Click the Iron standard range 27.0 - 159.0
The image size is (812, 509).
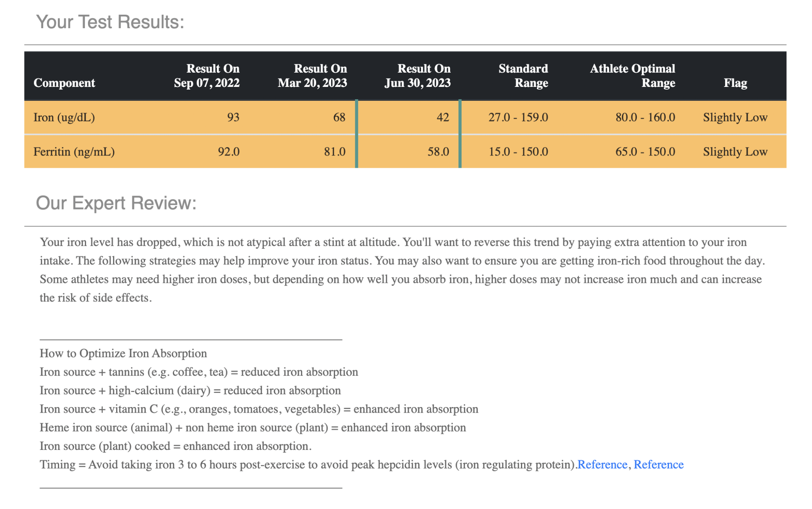[x=518, y=117]
